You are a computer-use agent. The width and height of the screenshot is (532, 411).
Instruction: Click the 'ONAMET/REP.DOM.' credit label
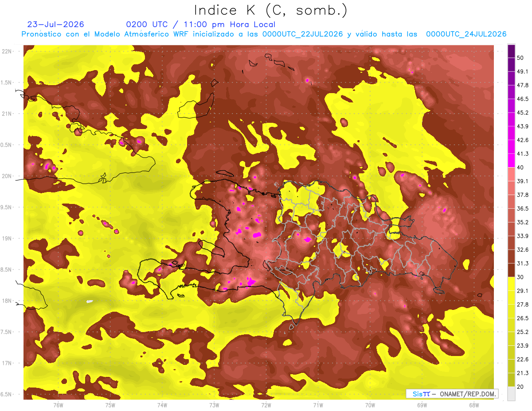pyautogui.click(x=468, y=394)
